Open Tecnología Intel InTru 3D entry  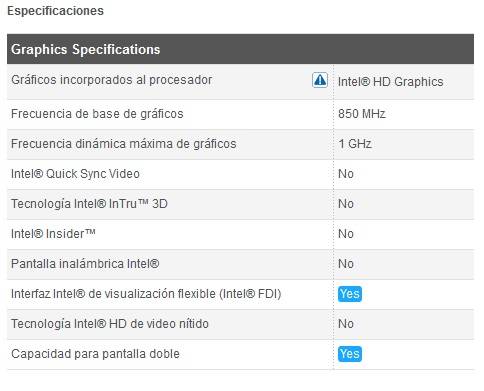click(89, 204)
